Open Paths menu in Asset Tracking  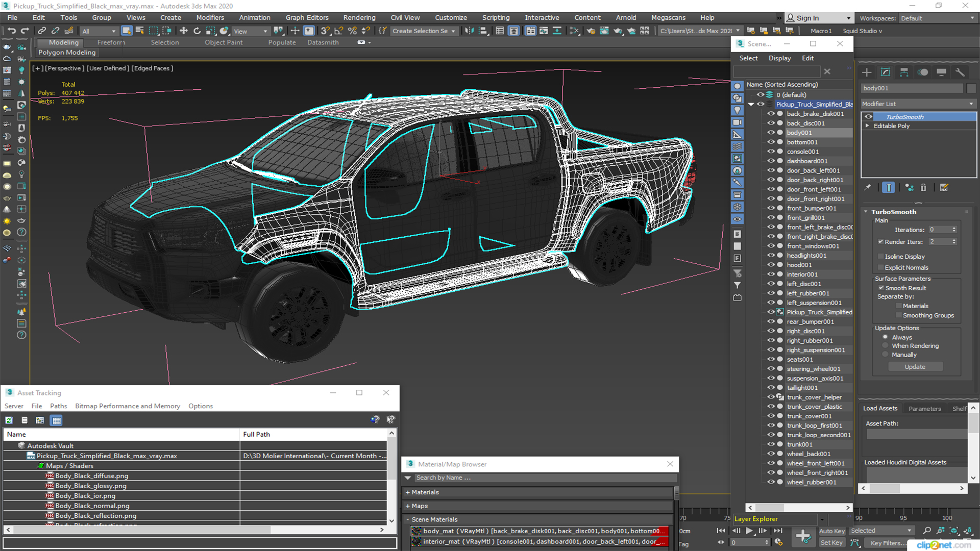[58, 406]
